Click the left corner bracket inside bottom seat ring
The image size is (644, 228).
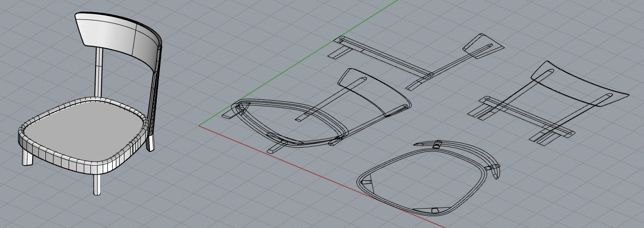click(x=367, y=182)
